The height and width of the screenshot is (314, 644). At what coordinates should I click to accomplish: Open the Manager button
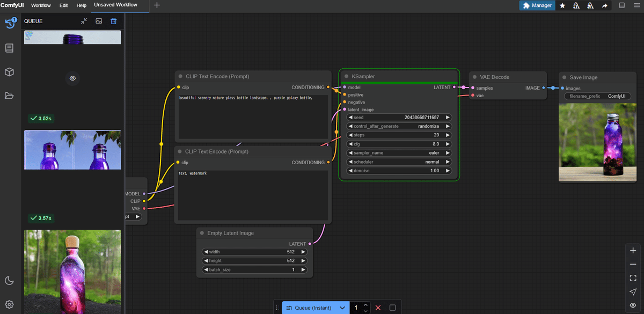pyautogui.click(x=537, y=5)
